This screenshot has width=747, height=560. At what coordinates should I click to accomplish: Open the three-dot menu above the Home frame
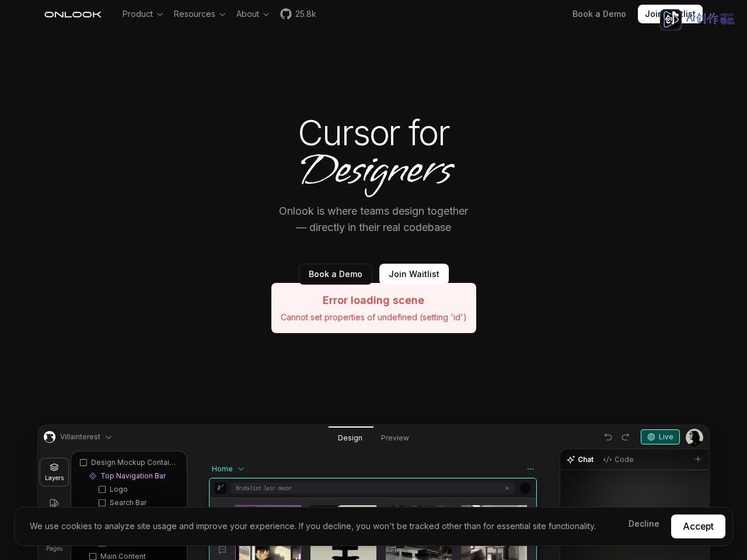point(530,469)
